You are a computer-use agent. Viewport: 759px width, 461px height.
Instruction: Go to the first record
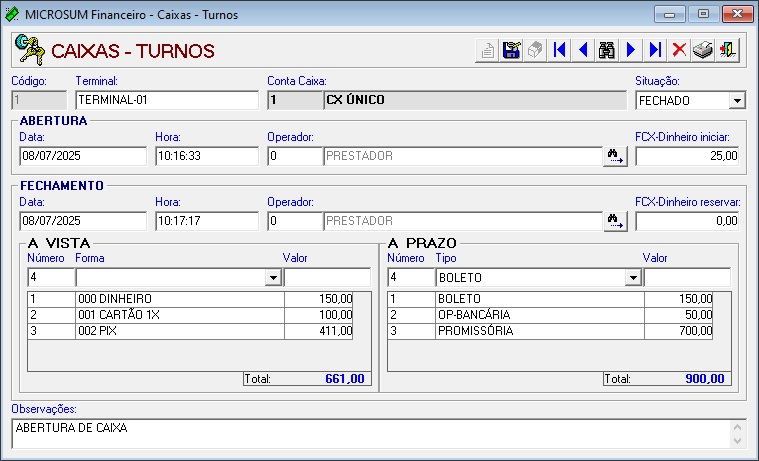coord(559,50)
